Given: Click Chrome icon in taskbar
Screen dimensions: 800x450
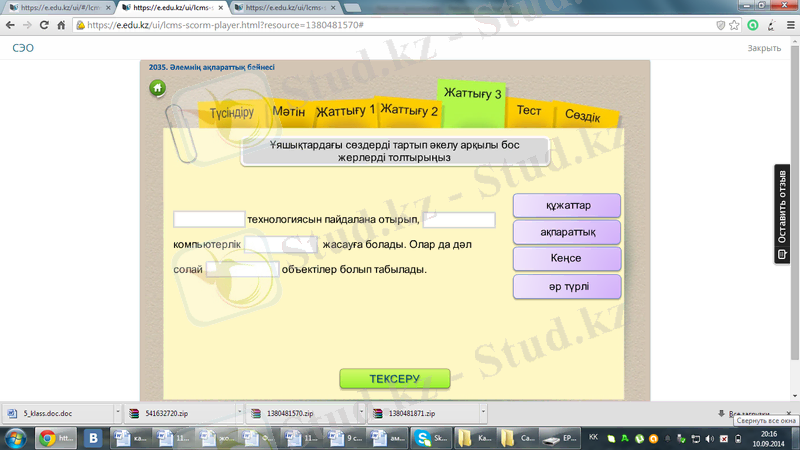Looking at the screenshot, I should pos(47,438).
